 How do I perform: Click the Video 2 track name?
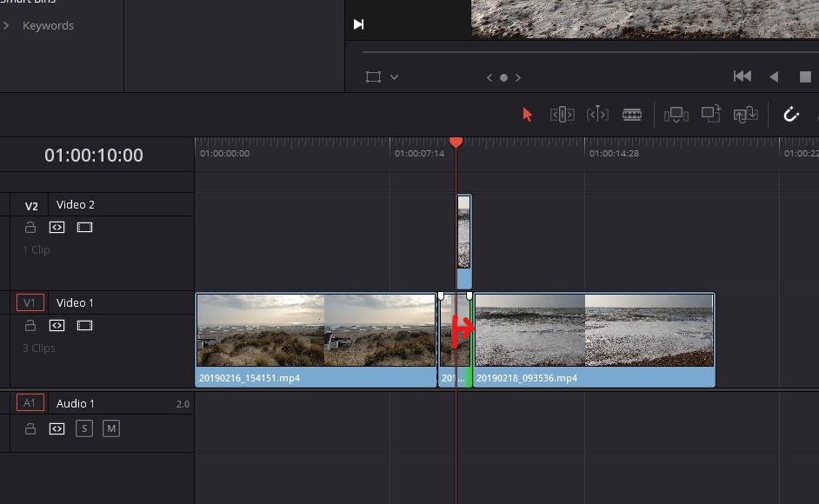(76, 205)
